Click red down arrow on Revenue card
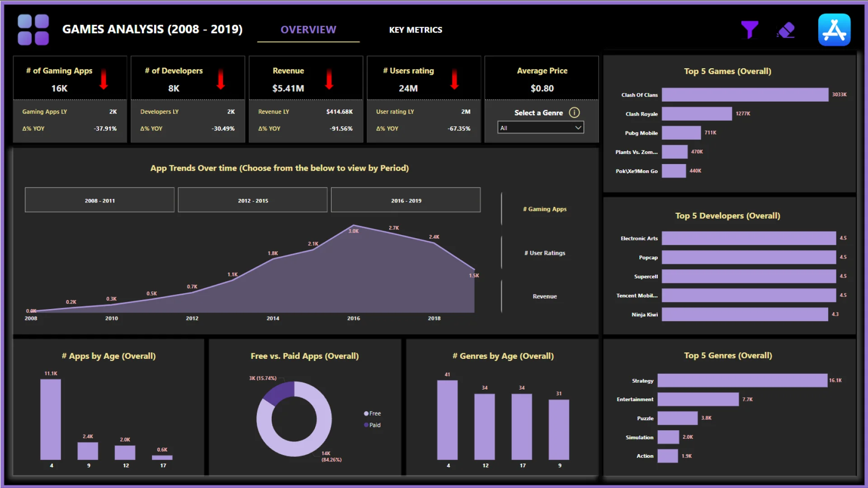This screenshot has width=868, height=488. (329, 79)
